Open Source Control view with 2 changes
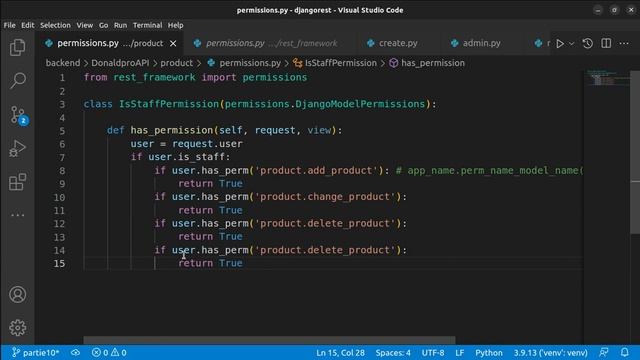This screenshot has height=360, width=640. click(18, 115)
